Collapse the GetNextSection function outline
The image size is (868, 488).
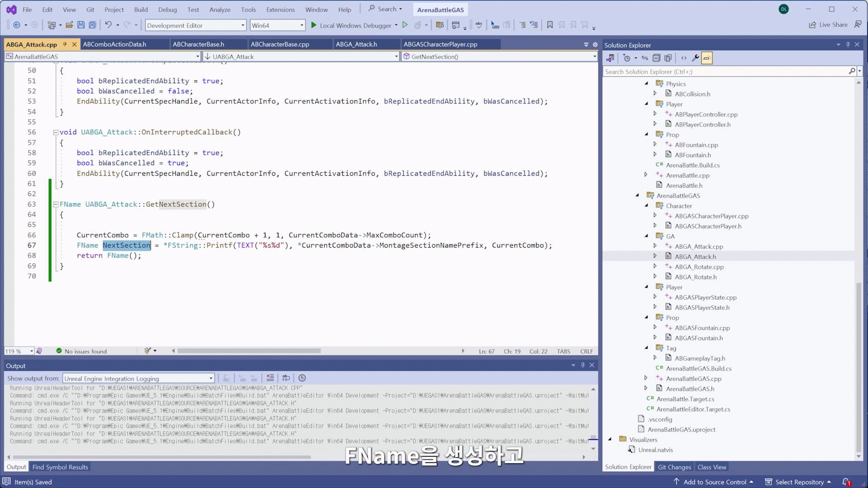[x=56, y=204]
